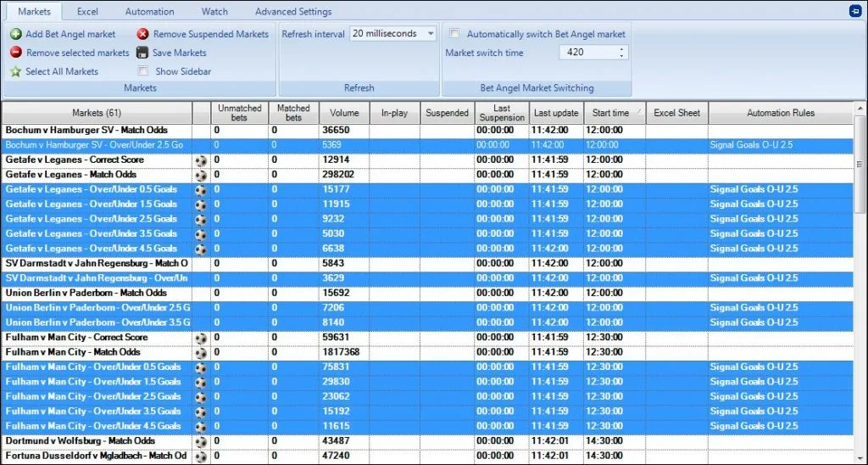Viewport: 868px width, 465px height.
Task: Click football icon on Getafe Over/Under 0.5 Goals
Action: (x=201, y=189)
